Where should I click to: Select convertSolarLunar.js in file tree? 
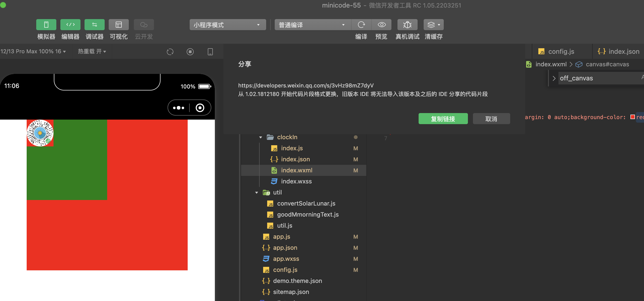(x=306, y=204)
